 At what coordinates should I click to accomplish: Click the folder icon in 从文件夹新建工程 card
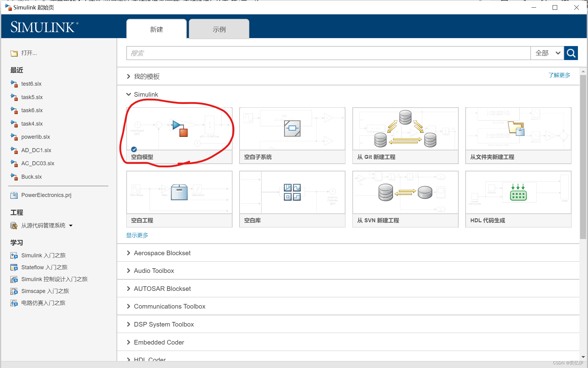[516, 128]
